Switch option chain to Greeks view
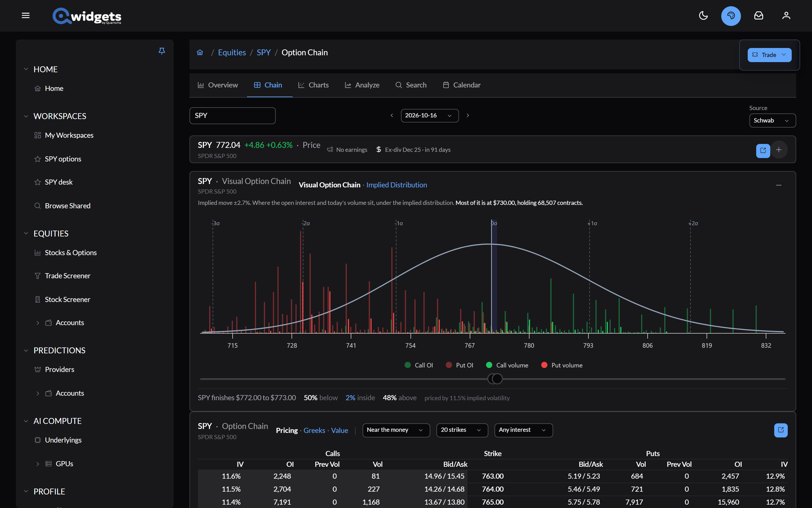 click(x=314, y=430)
